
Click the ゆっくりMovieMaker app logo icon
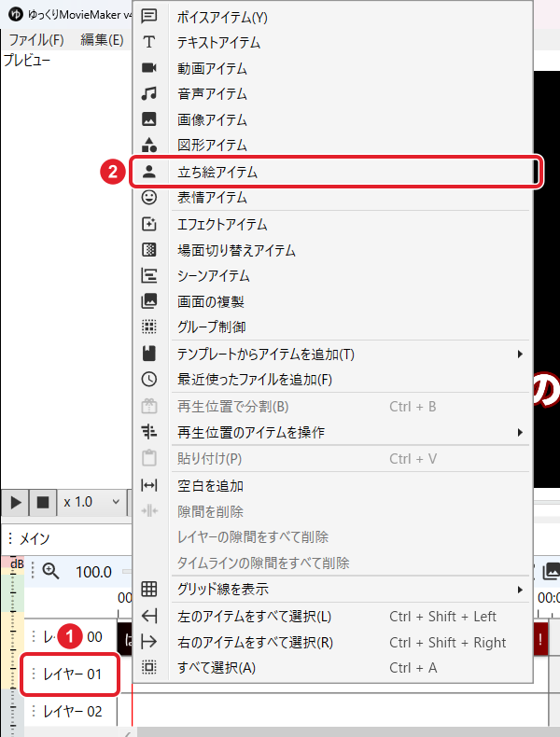(15, 14)
